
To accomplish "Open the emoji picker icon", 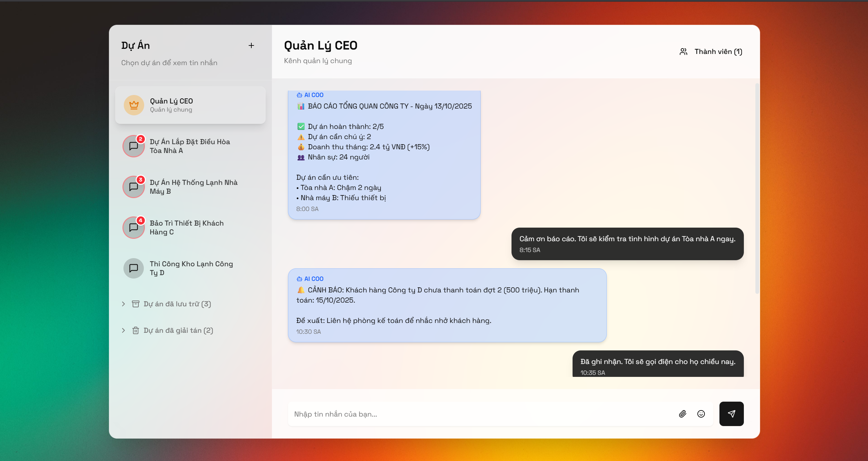I will coord(701,414).
